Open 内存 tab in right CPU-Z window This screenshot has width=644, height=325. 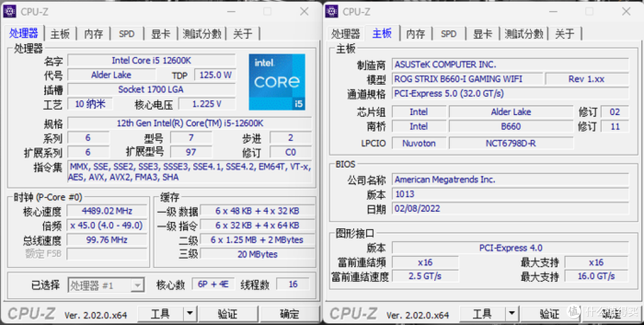point(415,33)
